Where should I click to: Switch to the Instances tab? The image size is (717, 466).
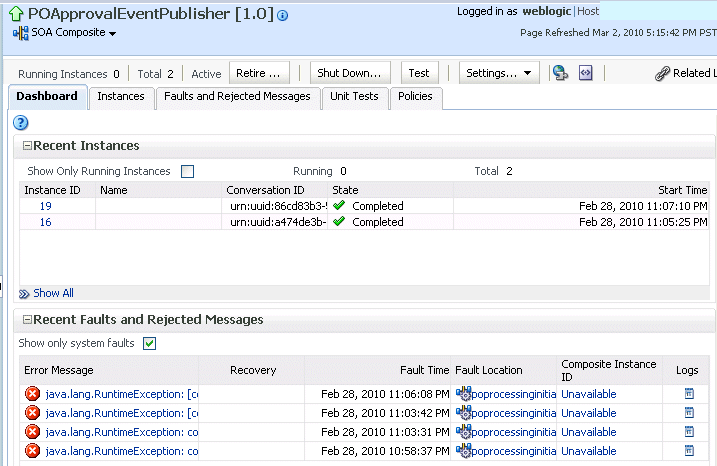pos(120,97)
